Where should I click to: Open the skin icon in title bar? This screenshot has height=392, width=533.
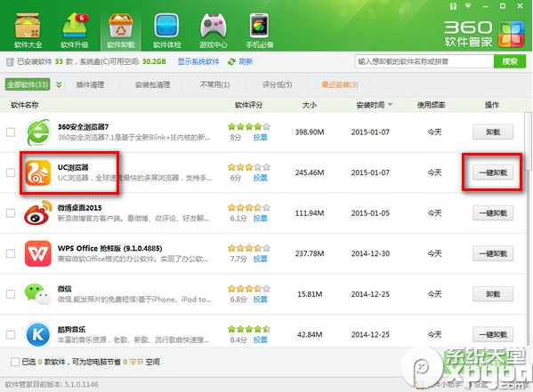(x=453, y=6)
